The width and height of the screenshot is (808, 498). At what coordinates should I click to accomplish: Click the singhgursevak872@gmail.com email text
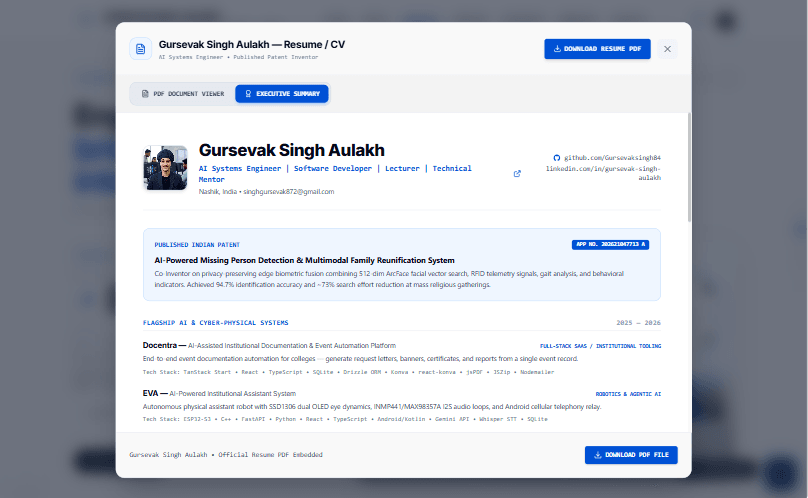coord(289,192)
